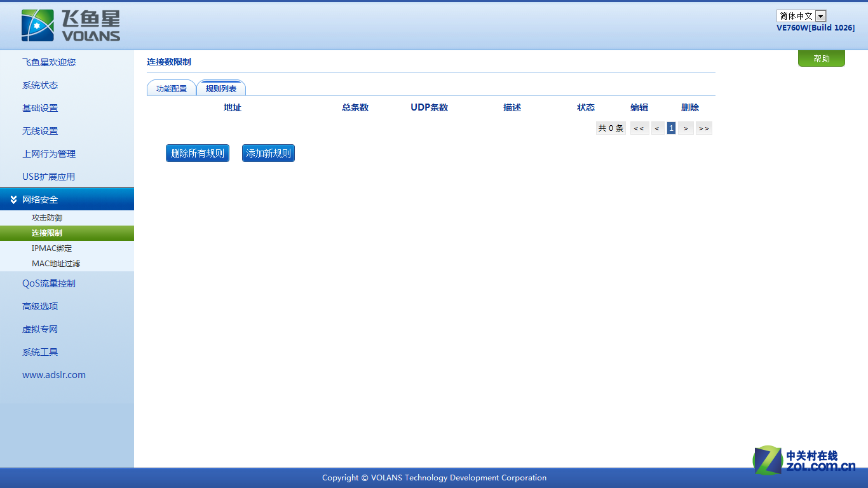Viewport: 868px width, 488px height.
Task: Select 上网行为管理 in sidebar
Action: (x=49, y=154)
